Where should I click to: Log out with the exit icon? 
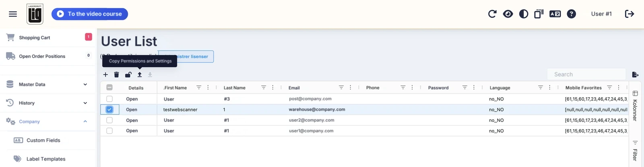click(x=630, y=14)
